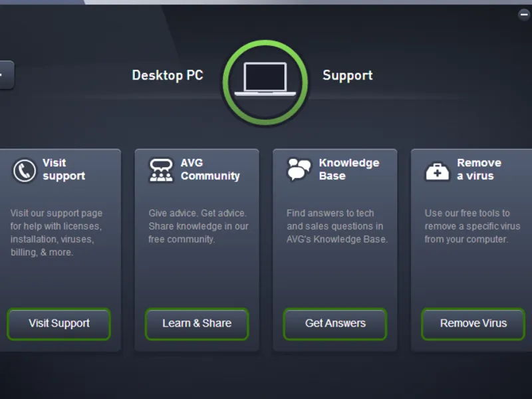Select the Support heading text
This screenshot has width=532, height=399.
[x=347, y=75]
